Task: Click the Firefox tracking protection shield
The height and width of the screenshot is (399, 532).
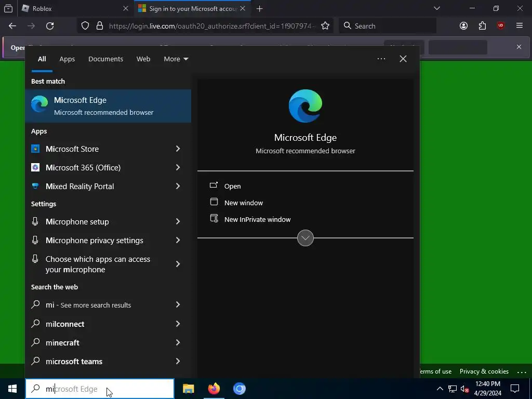Action: point(85,26)
